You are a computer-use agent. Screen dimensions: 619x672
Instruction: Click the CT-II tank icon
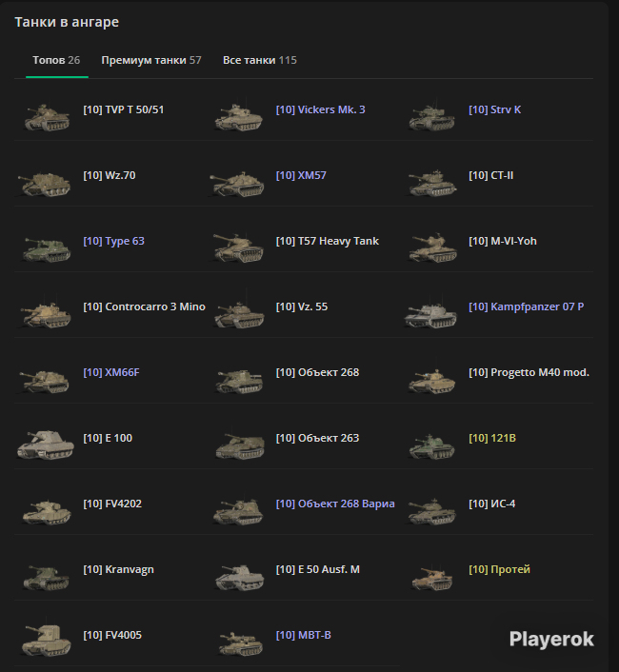pyautogui.click(x=432, y=183)
